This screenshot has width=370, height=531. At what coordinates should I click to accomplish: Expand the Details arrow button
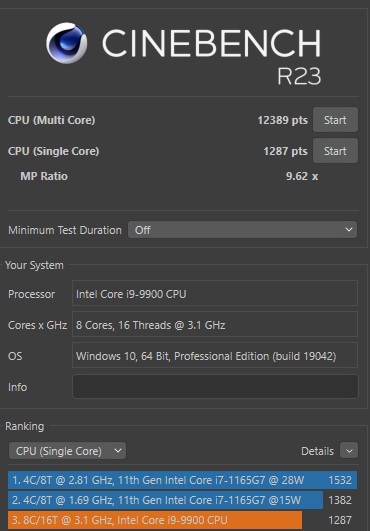[349, 451]
